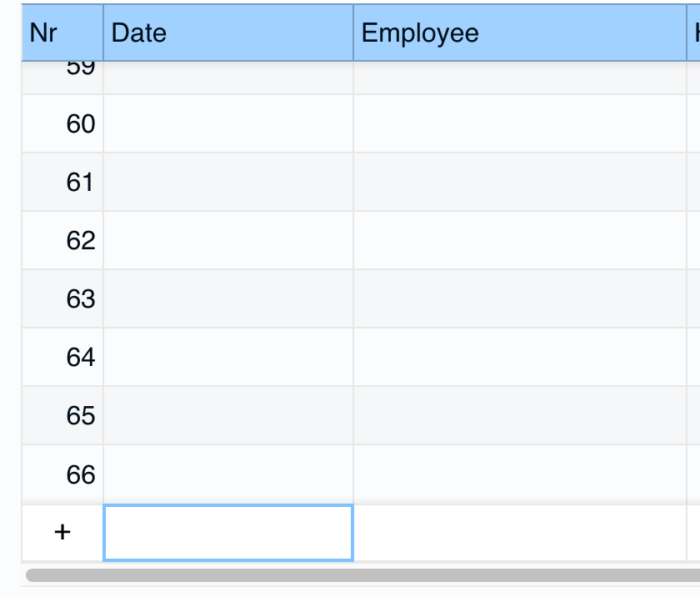Click the Date cell in row 66

pyautogui.click(x=227, y=474)
